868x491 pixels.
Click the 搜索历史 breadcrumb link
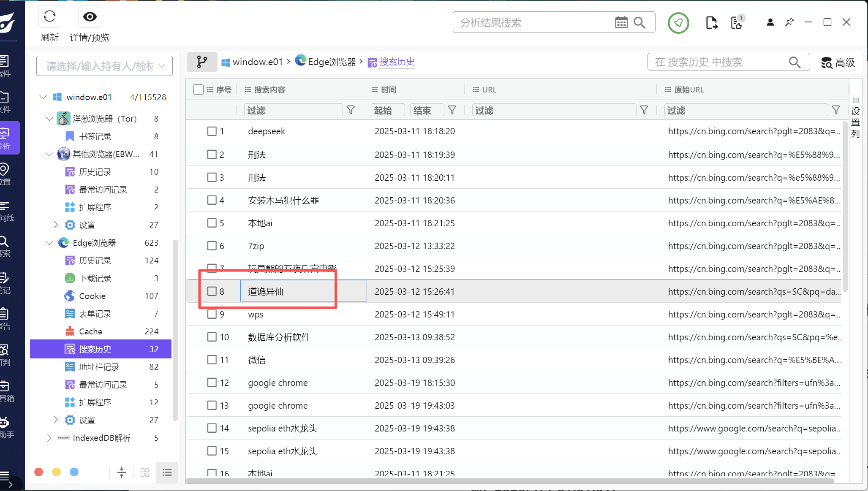click(x=397, y=62)
